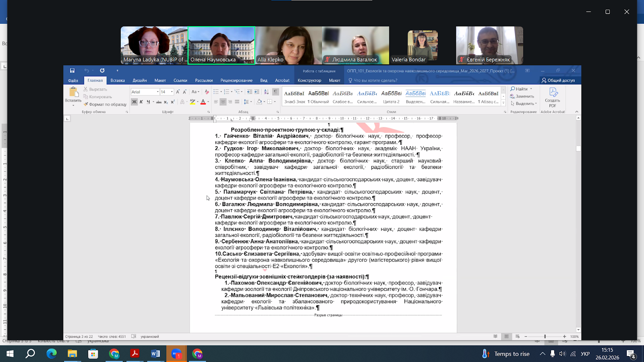Screen dimensions: 644x362
Task: Open Adobe Acrobat from the taskbar
Action: point(134,354)
